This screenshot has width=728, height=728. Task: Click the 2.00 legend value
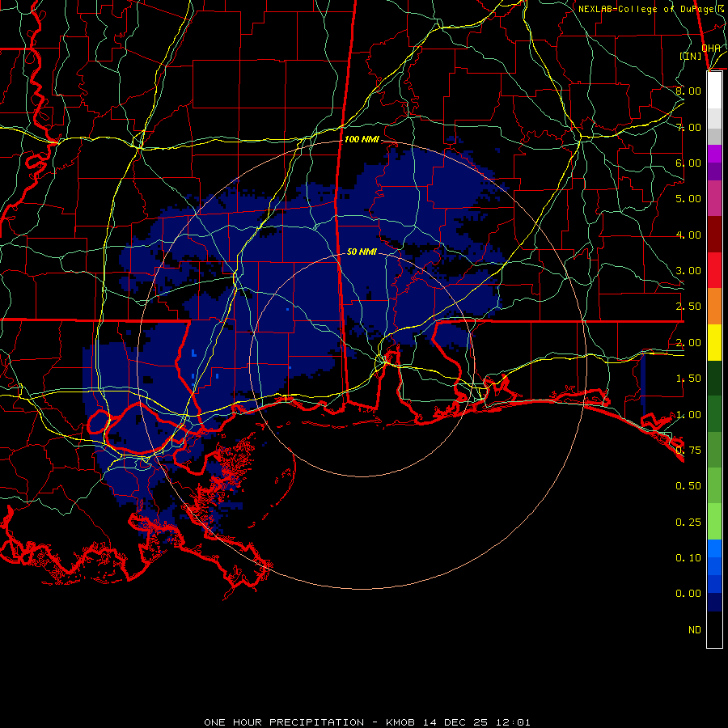pyautogui.click(x=688, y=343)
